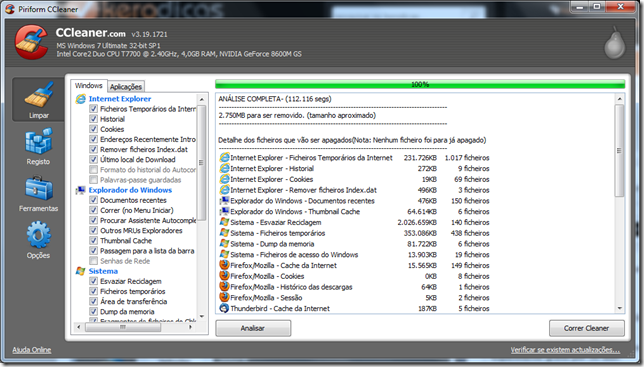Screen dimensions: 644x367
Task: Switch to the Windows tab
Action: [89, 85]
